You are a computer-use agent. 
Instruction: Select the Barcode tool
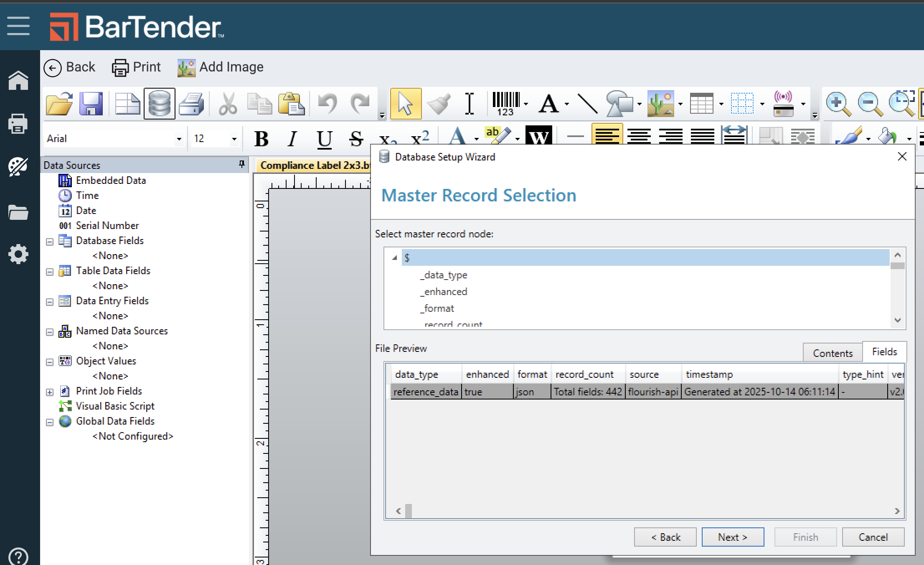click(505, 104)
